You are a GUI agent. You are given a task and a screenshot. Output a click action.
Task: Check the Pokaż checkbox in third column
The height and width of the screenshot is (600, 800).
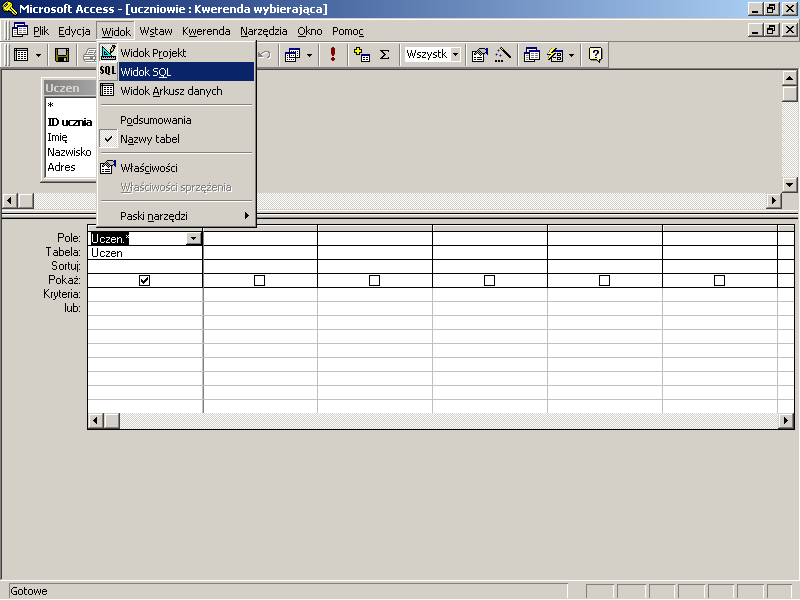pyautogui.click(x=375, y=281)
